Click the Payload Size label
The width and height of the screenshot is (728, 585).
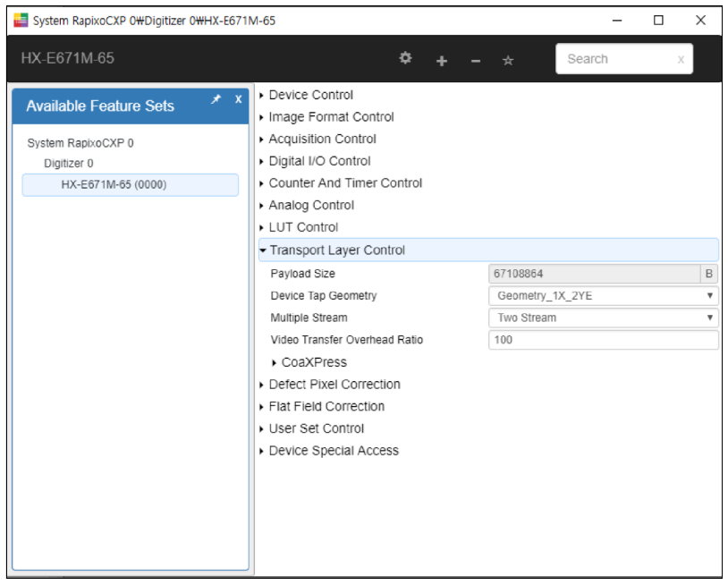(302, 274)
